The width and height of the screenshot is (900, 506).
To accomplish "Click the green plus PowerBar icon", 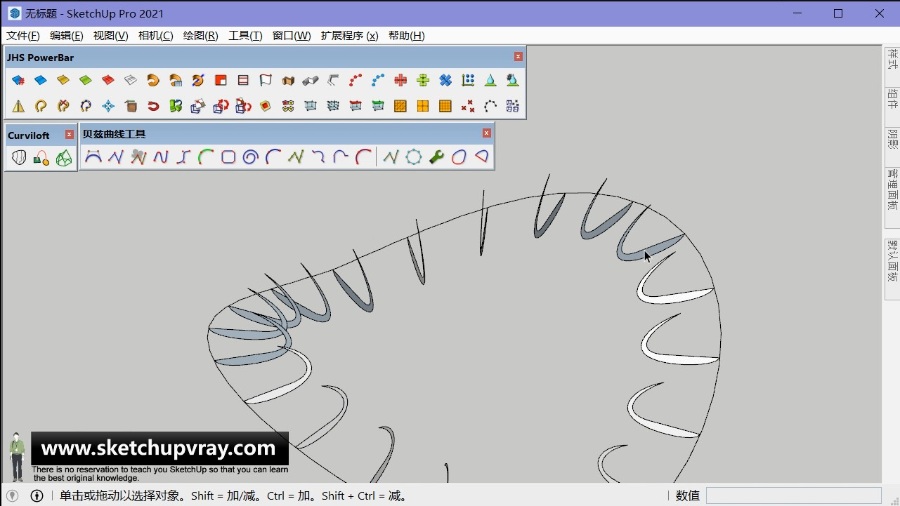I will [423, 80].
